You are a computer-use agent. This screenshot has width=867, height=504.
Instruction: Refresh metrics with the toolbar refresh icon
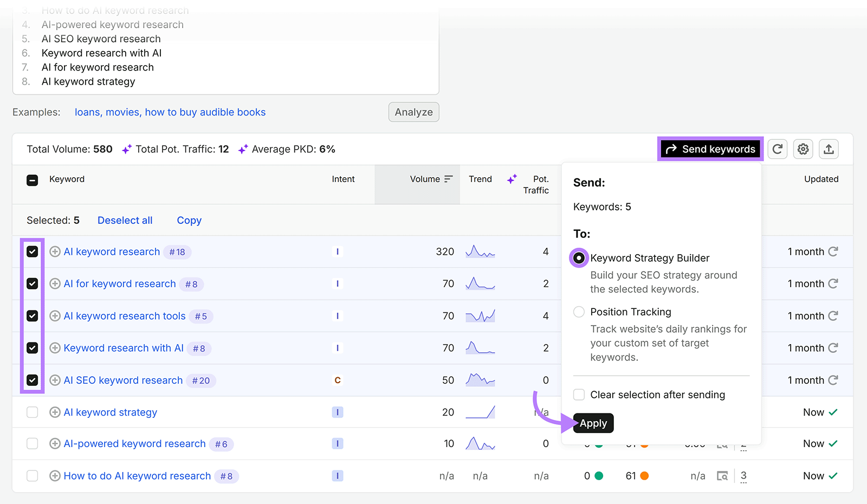(x=778, y=149)
